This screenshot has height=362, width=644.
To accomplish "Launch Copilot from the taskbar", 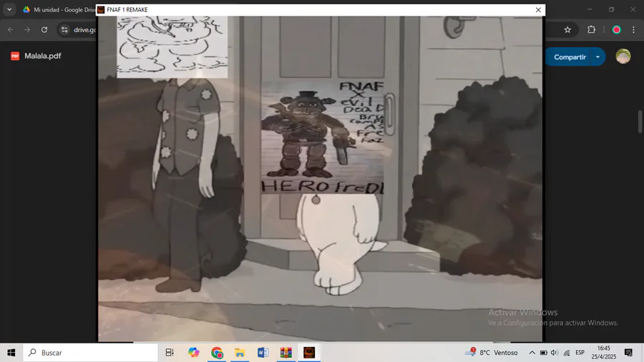I will pos(193,353).
